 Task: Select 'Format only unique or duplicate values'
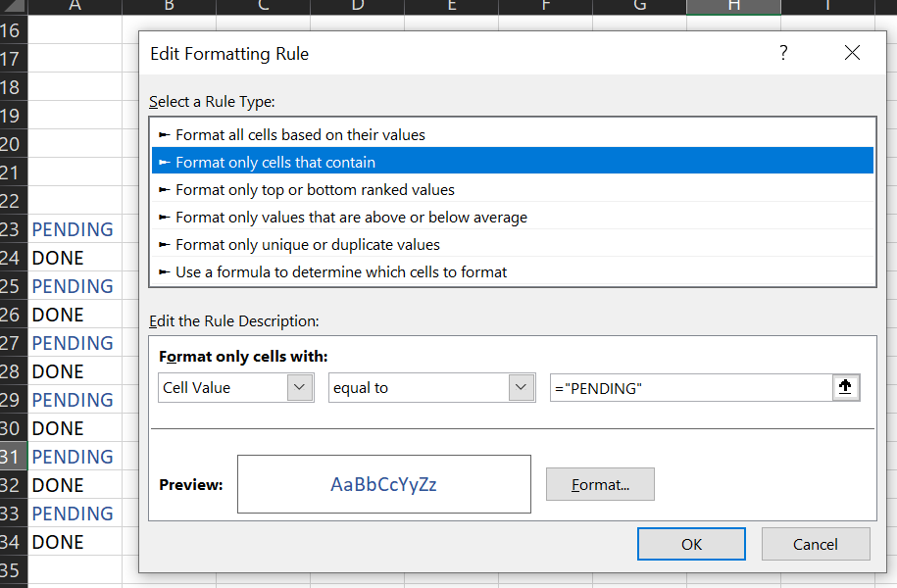pos(308,245)
